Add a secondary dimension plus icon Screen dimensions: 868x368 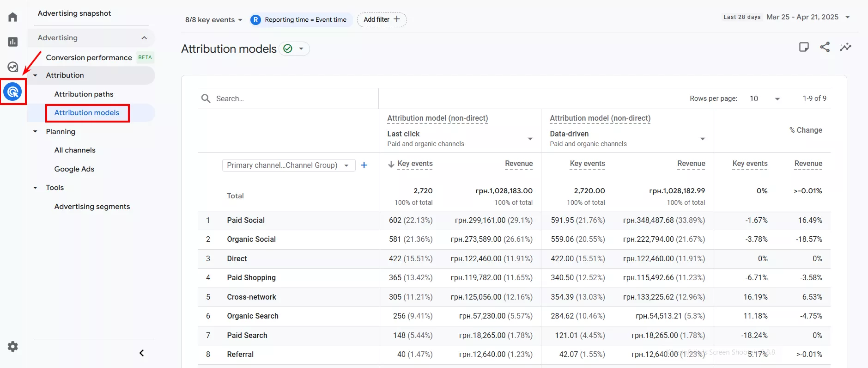[364, 165]
